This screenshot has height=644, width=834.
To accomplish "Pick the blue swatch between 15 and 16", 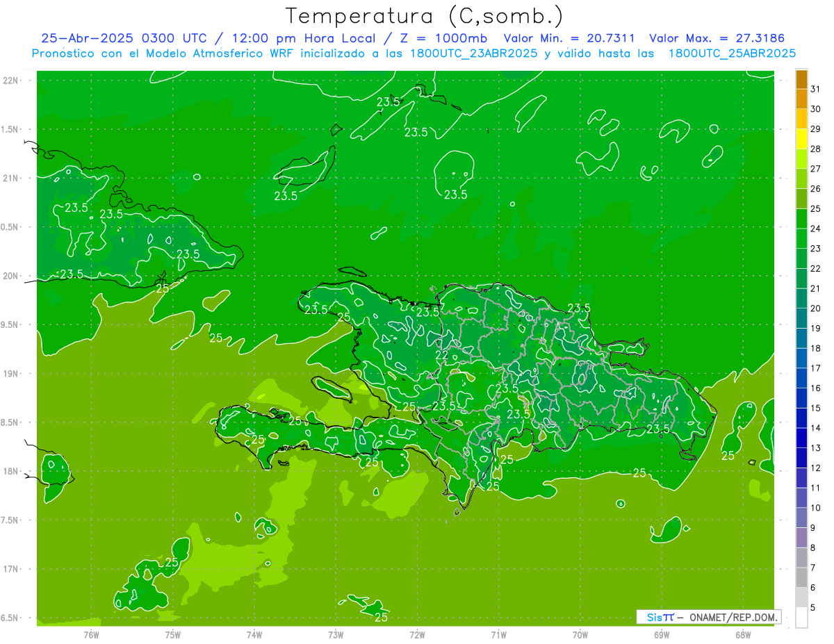I will click(x=801, y=397).
